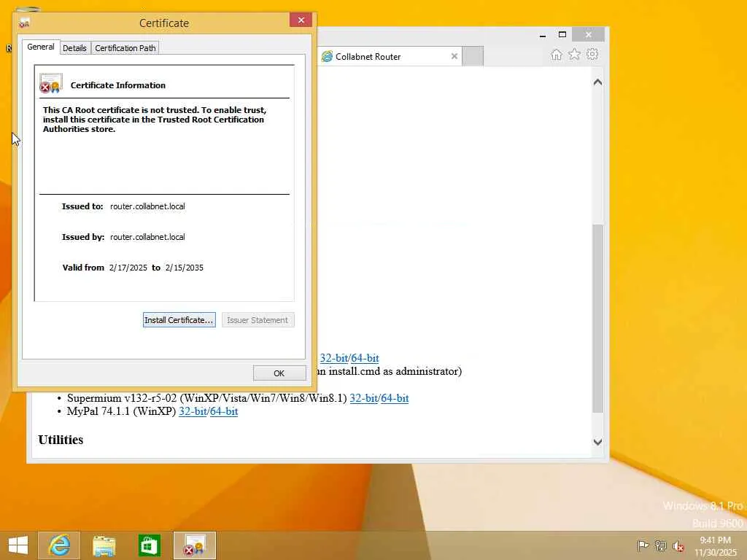
Task: Click the 'Utilities' heading in browser page
Action: [x=61, y=440]
